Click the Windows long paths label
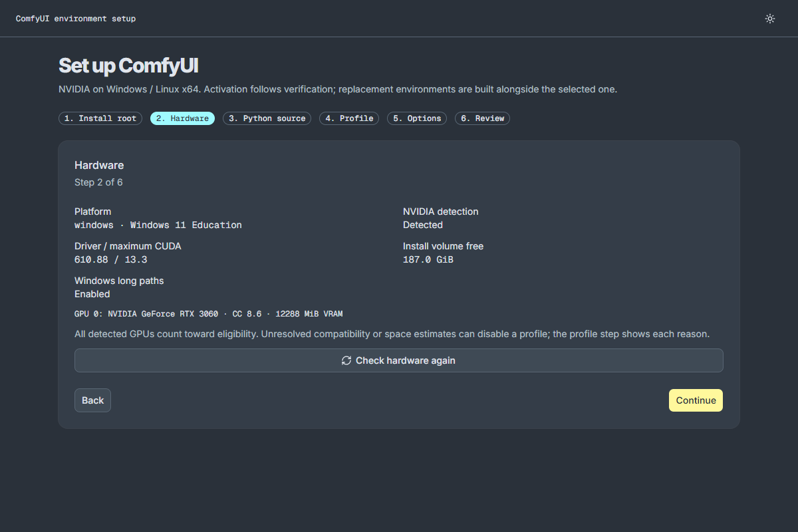The image size is (798, 532). coord(119,281)
